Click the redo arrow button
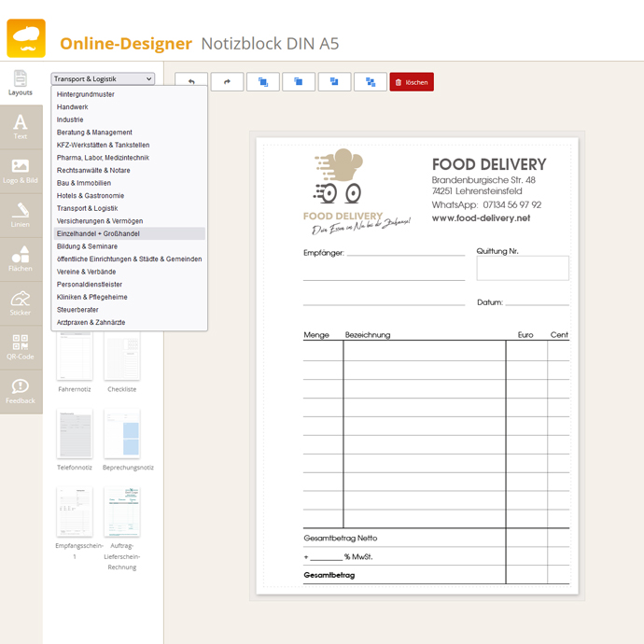 pos(227,82)
